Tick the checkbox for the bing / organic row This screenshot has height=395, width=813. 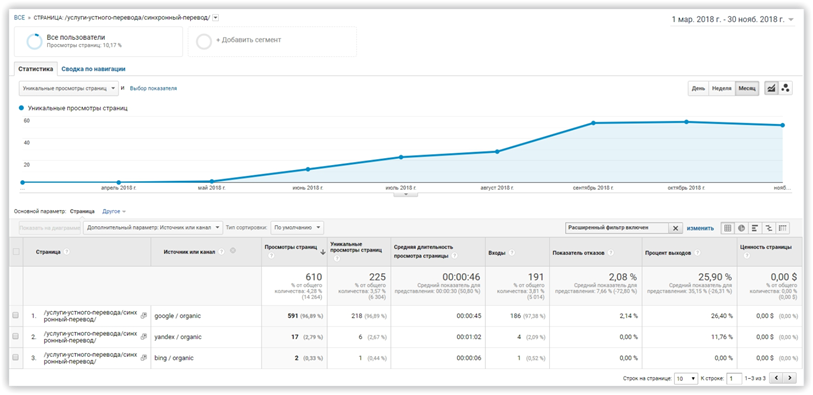coord(16,357)
